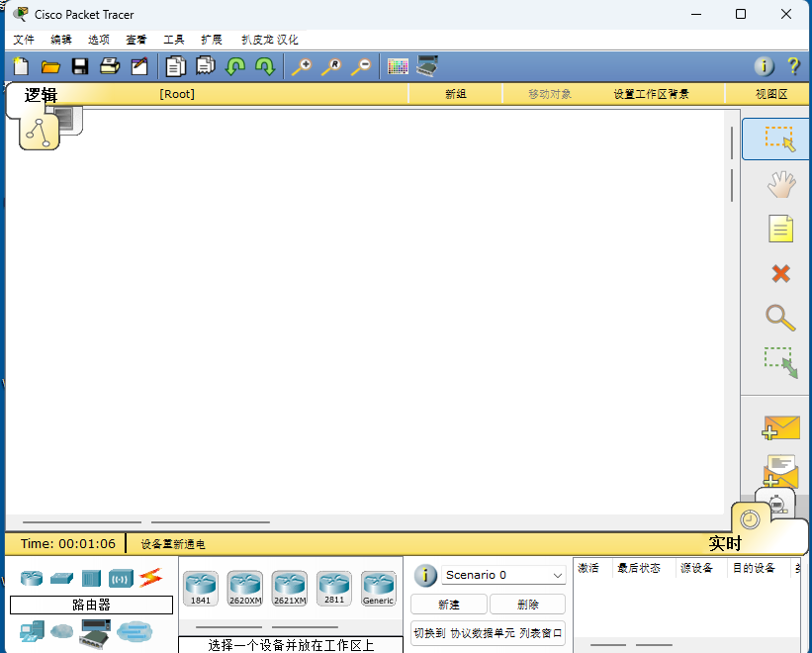
Task: Click the [Root] navigation label
Action: 177,94
